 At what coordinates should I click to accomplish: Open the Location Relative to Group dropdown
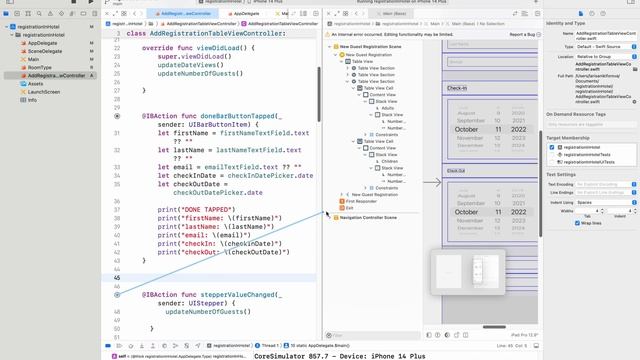click(x=606, y=56)
